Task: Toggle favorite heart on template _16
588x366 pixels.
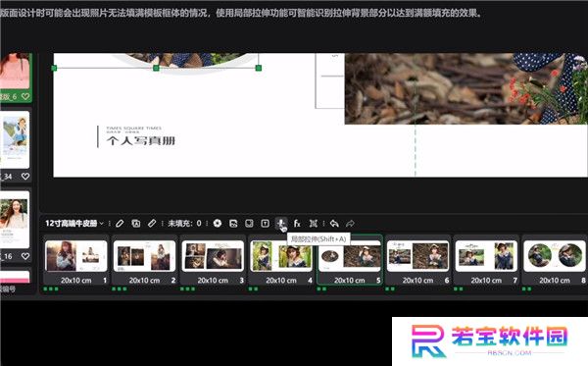Action: pyautogui.click(x=25, y=256)
